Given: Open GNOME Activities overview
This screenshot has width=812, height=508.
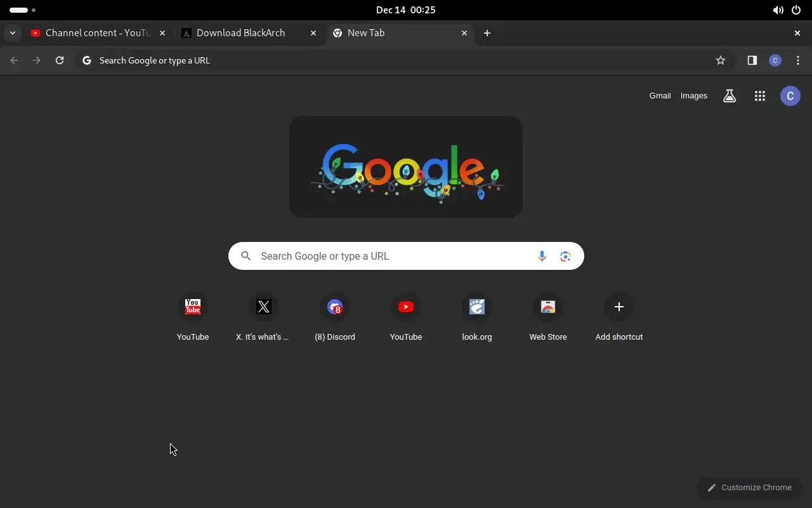Looking at the screenshot, I should click(x=22, y=10).
